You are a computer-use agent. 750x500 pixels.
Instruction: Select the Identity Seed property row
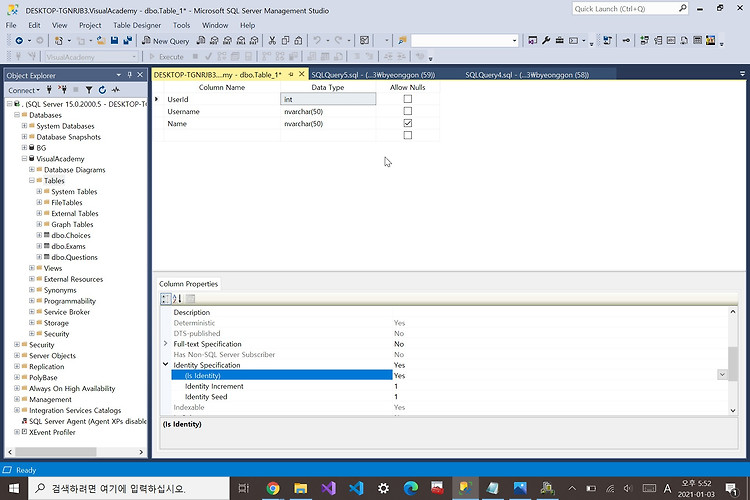(450, 397)
